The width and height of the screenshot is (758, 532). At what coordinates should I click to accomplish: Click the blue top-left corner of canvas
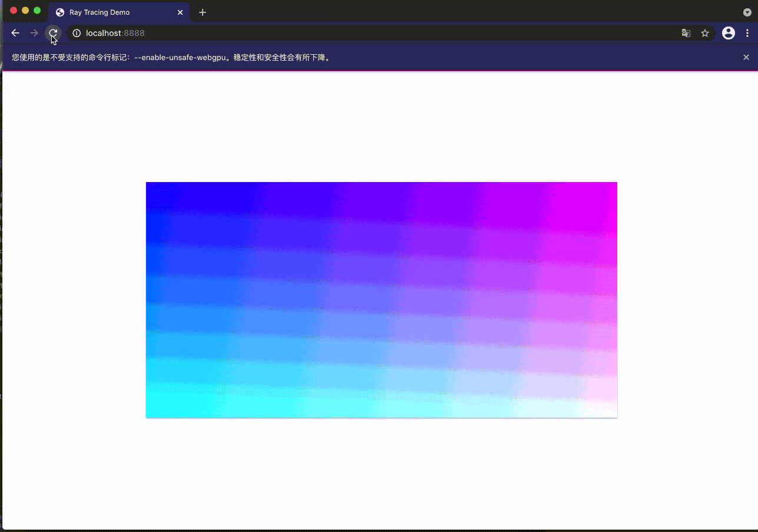pyautogui.click(x=157, y=191)
